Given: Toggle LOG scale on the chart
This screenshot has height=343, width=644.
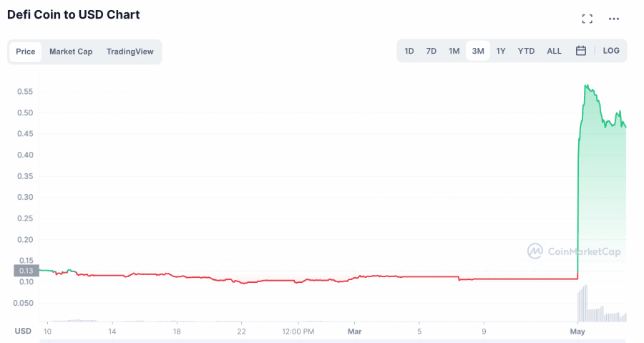Looking at the screenshot, I should click(x=611, y=51).
